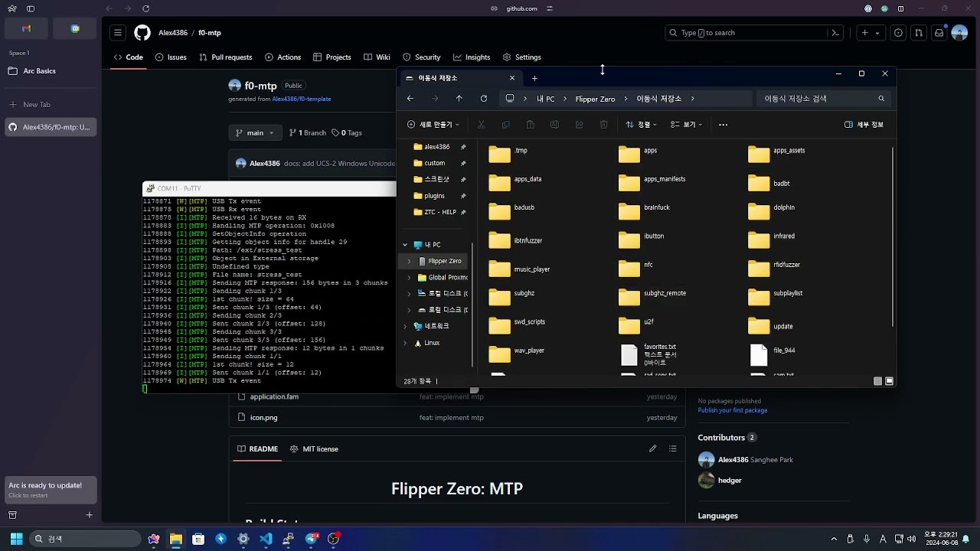Open the GitHub hamburger navigation menu

pos(117,33)
